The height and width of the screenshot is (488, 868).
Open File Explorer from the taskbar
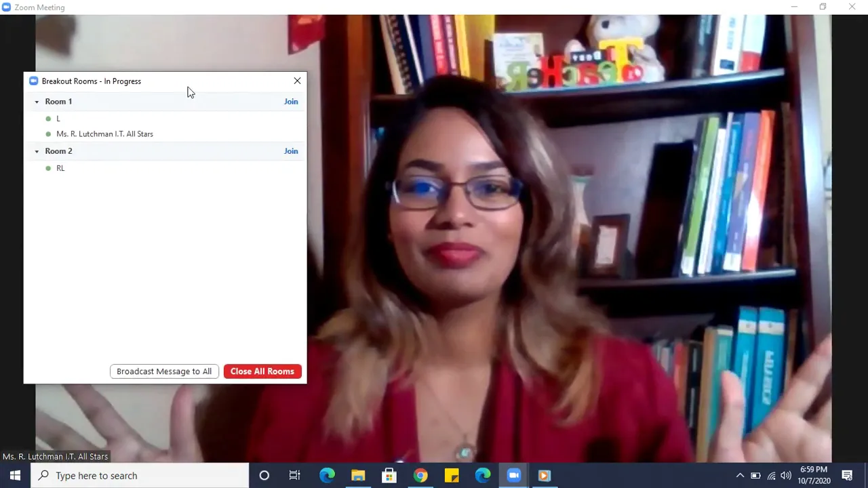coord(358,476)
